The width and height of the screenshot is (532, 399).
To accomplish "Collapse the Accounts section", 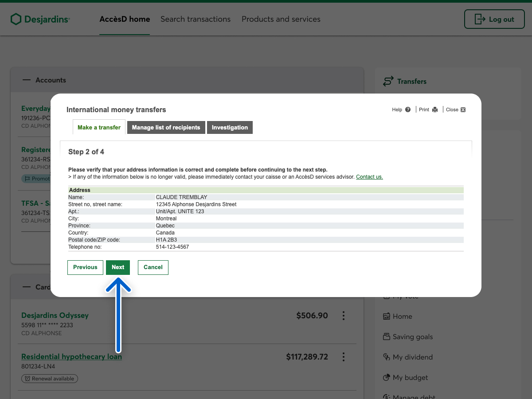I will [27, 80].
